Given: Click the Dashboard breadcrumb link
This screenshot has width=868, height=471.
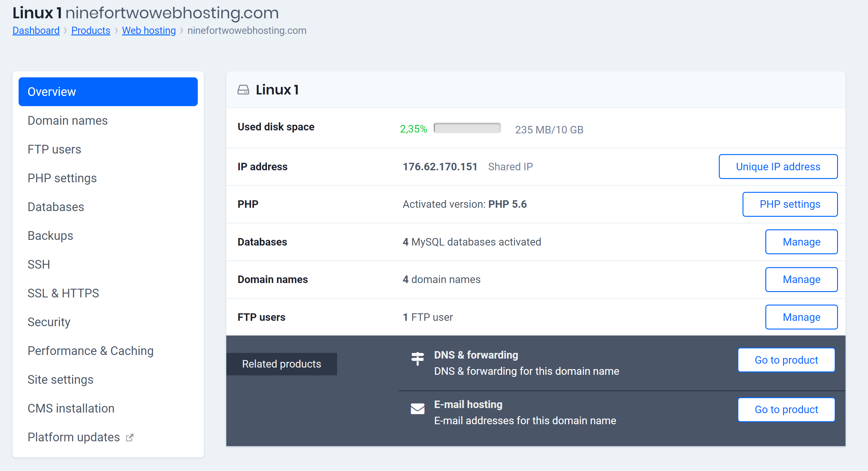Looking at the screenshot, I should (35, 30).
